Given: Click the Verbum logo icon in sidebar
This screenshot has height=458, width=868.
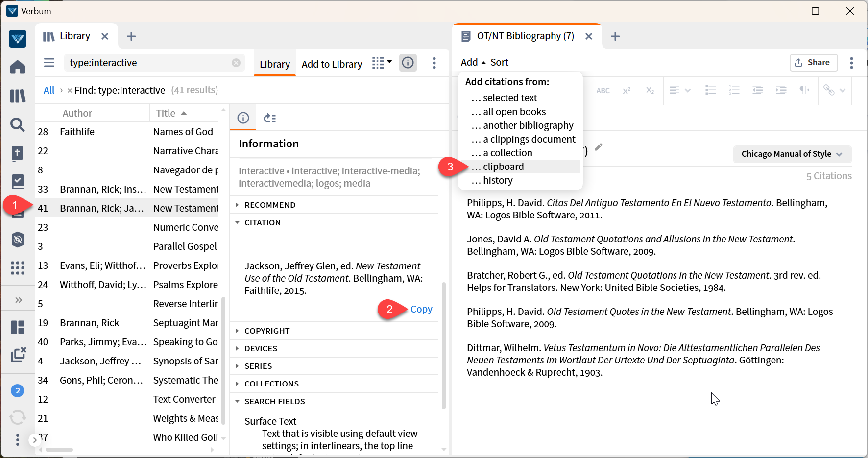Looking at the screenshot, I should pyautogui.click(x=18, y=39).
